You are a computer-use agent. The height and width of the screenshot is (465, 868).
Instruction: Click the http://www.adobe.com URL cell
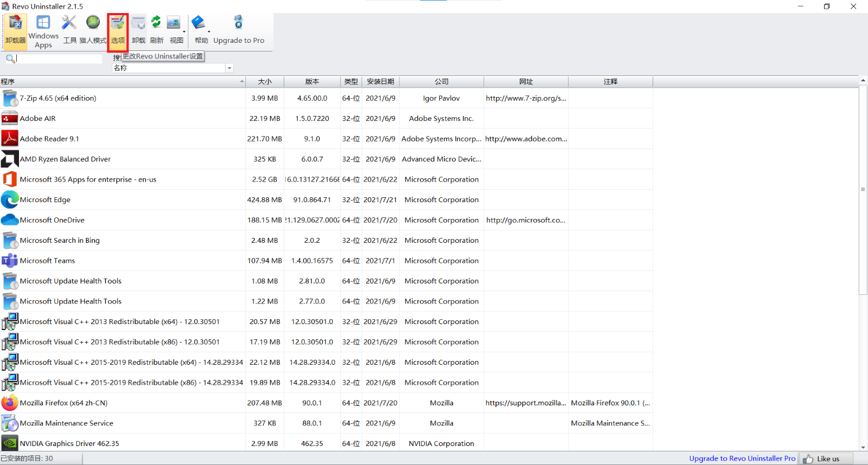point(526,139)
